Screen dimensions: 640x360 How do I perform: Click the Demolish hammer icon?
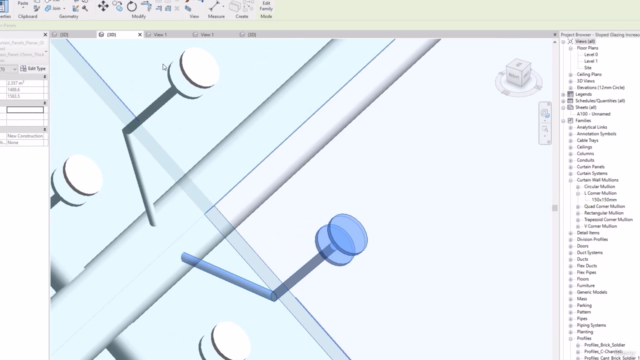pyautogui.click(x=85, y=8)
